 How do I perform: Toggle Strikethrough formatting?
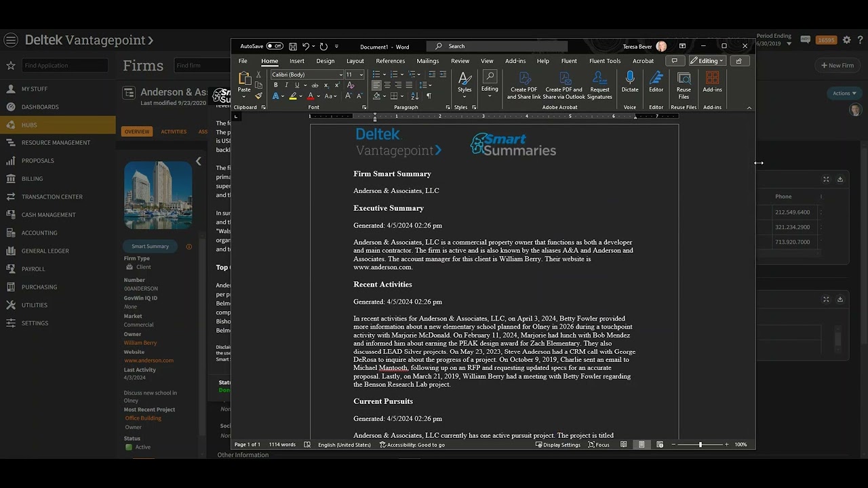315,85
